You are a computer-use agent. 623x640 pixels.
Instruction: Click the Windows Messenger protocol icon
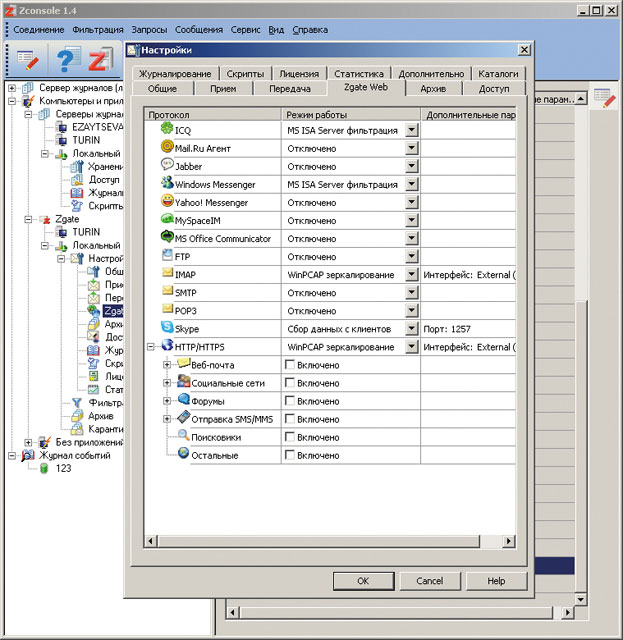[167, 182]
